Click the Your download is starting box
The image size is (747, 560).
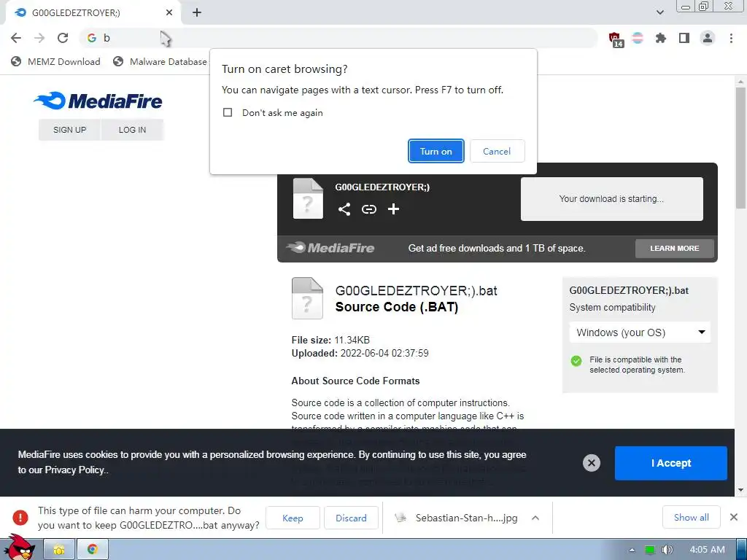click(x=612, y=199)
